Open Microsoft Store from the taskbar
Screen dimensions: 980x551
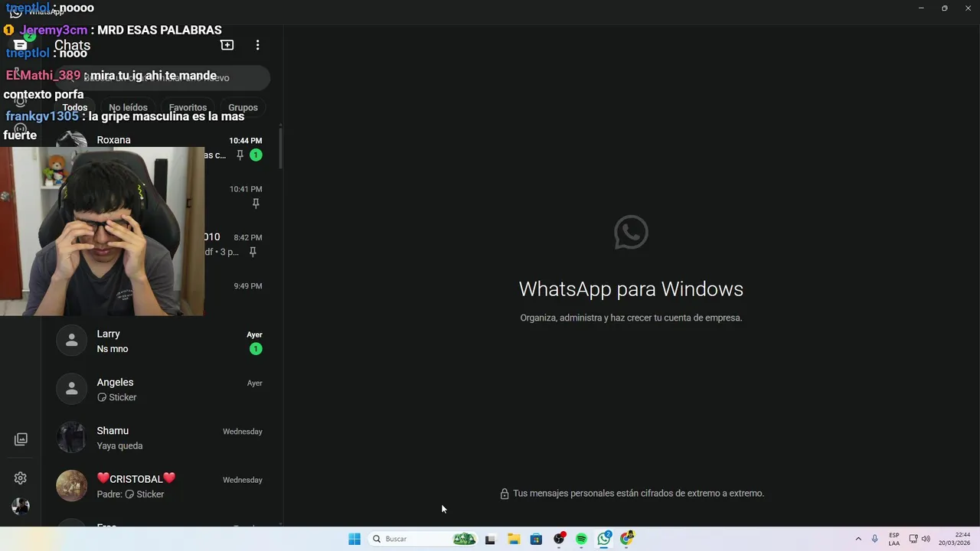536,539
